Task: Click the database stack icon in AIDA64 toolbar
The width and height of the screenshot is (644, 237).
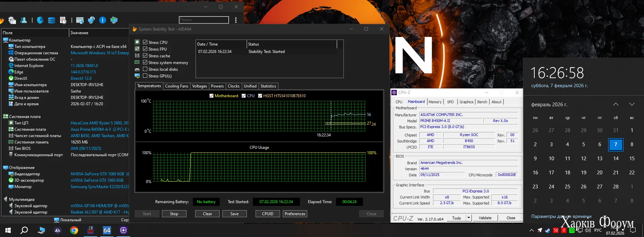Action: tap(51, 20)
